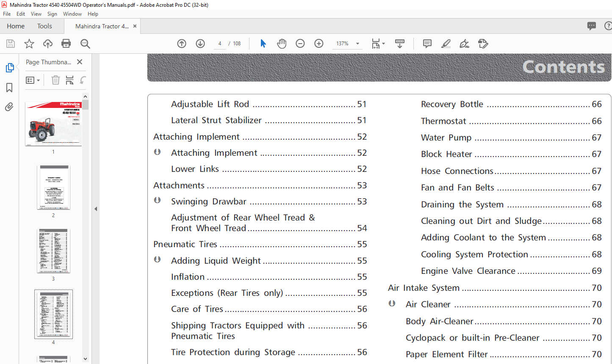
Task: Open the find text magnifier icon
Action: click(85, 44)
